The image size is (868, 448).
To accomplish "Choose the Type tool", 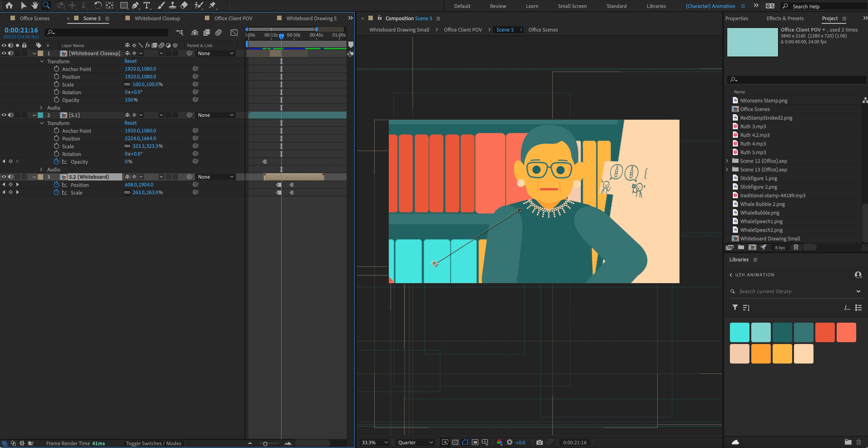I will (x=146, y=5).
